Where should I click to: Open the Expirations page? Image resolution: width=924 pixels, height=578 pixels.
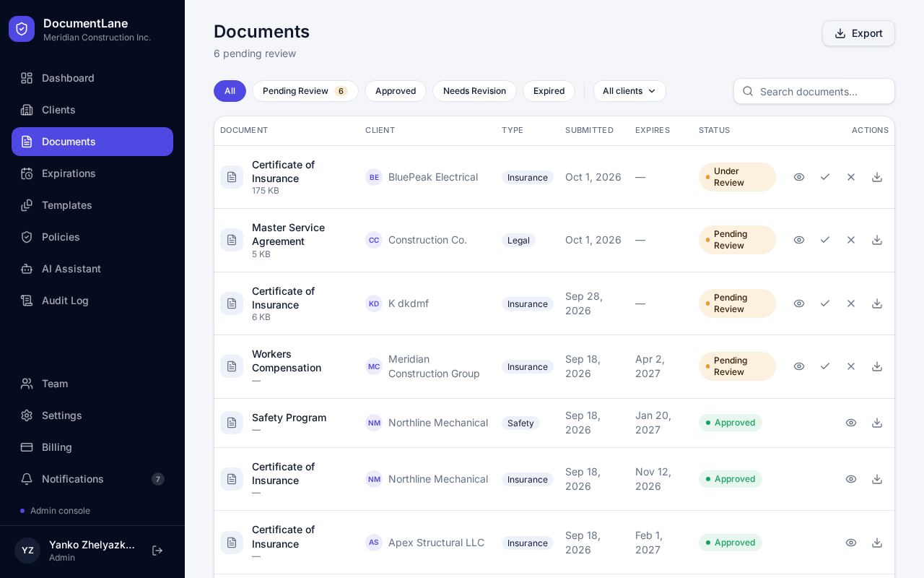click(x=92, y=173)
